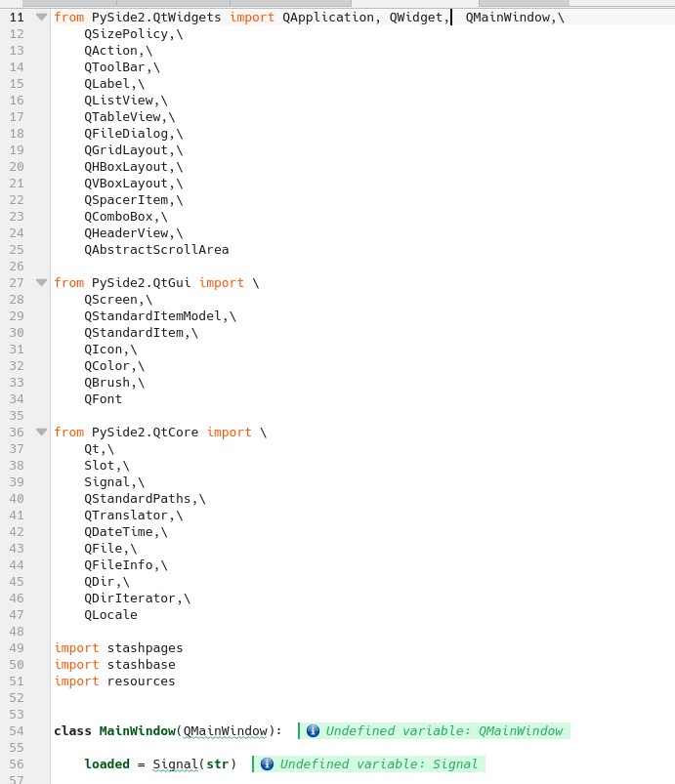Click on QScreen import
The width and height of the screenshot is (675, 784).
point(111,300)
